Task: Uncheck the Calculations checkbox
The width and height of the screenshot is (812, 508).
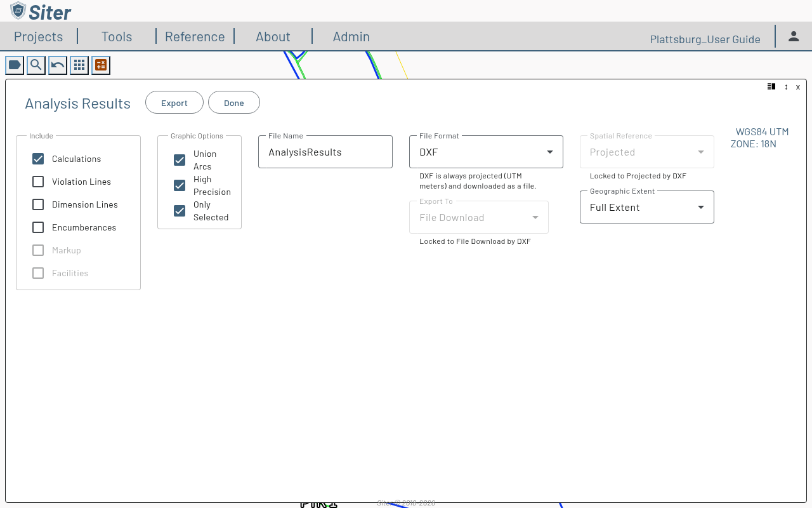Action: [38, 159]
